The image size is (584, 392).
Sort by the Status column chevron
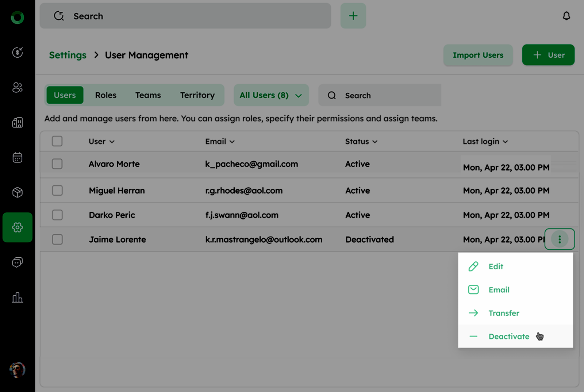(x=375, y=142)
